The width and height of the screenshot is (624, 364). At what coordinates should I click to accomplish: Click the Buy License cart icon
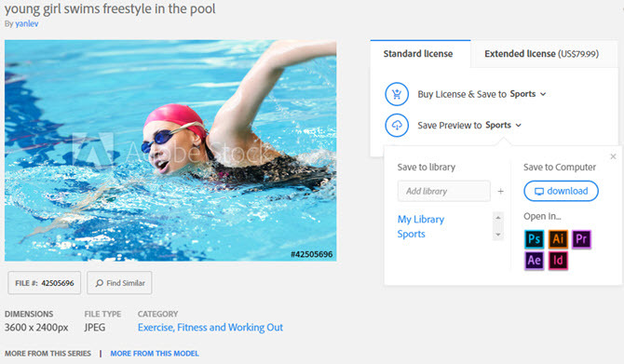(x=397, y=94)
